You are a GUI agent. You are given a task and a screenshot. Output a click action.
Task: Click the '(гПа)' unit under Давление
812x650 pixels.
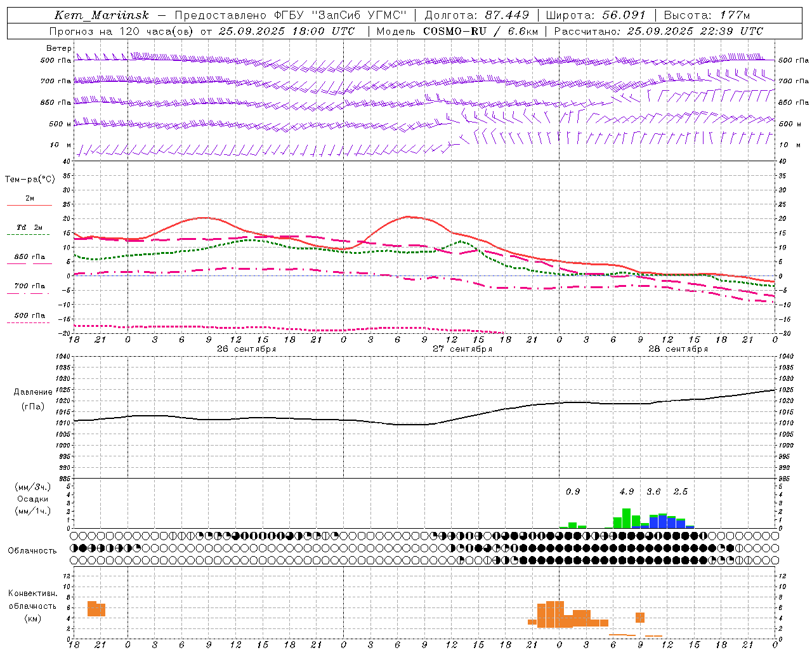pos(33,406)
